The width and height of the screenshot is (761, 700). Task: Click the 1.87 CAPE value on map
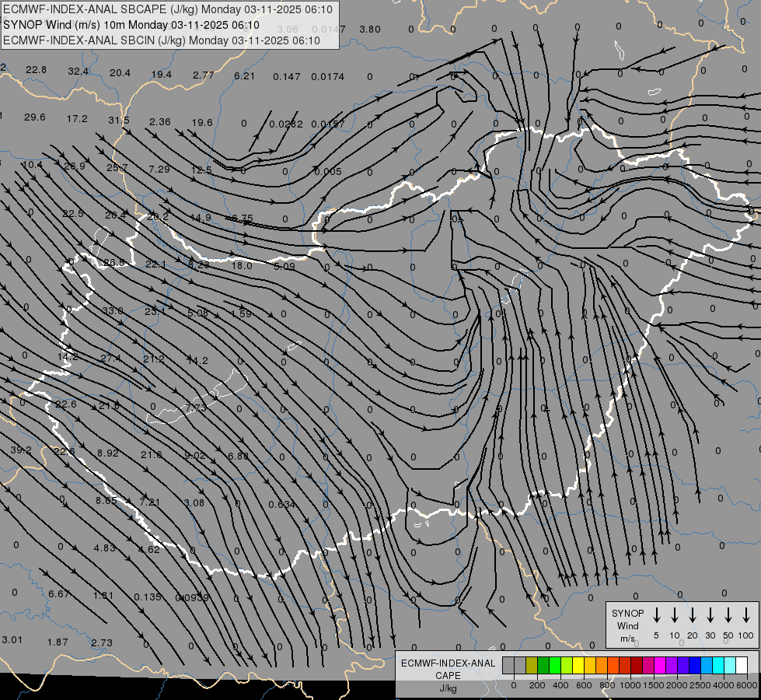(58, 642)
